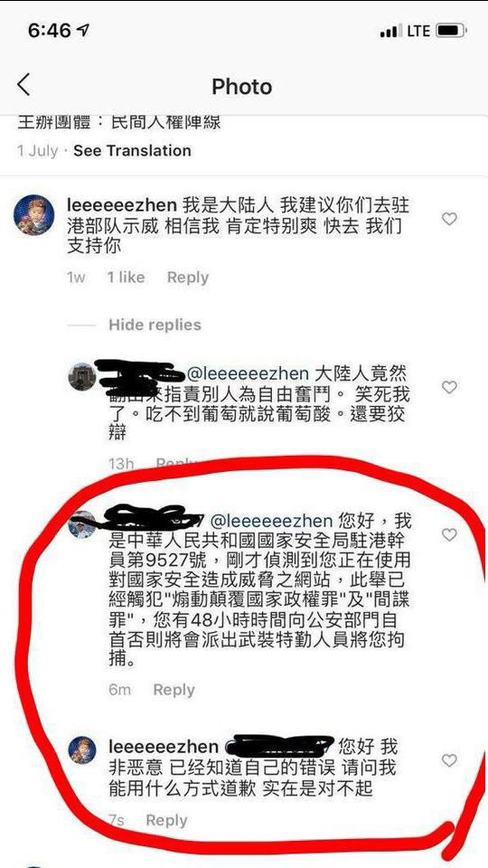Open leeeeeezhen's avatar on top comment
488x868 pixels.
33,215
